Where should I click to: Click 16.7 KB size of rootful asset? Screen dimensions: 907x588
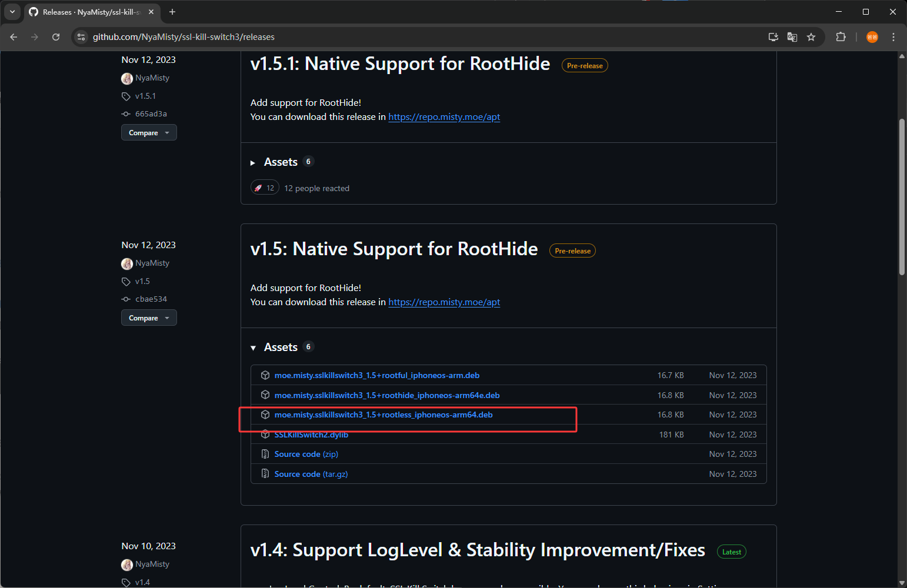tap(671, 375)
